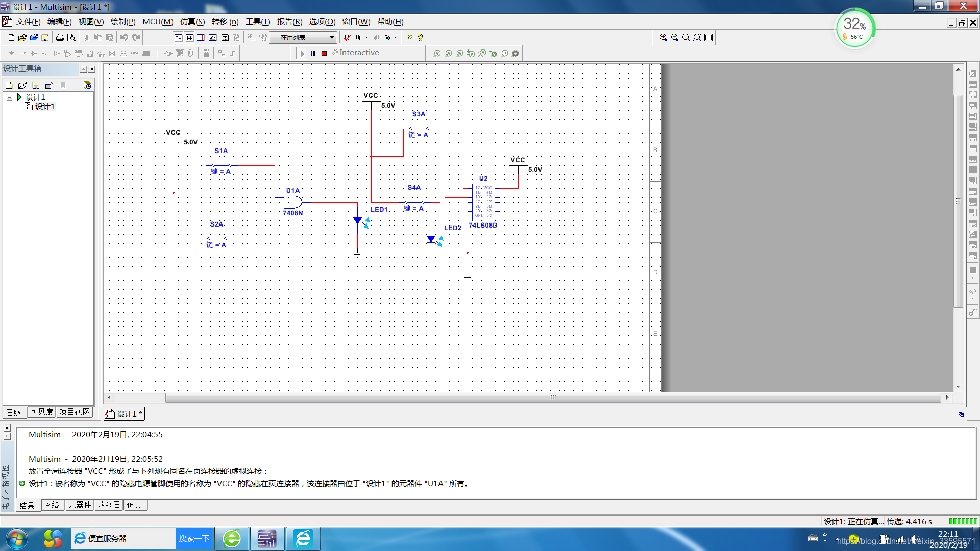Viewport: 980px width, 551px height.
Task: Switch to the 敷铜层 spreadsheet tab
Action: (109, 505)
